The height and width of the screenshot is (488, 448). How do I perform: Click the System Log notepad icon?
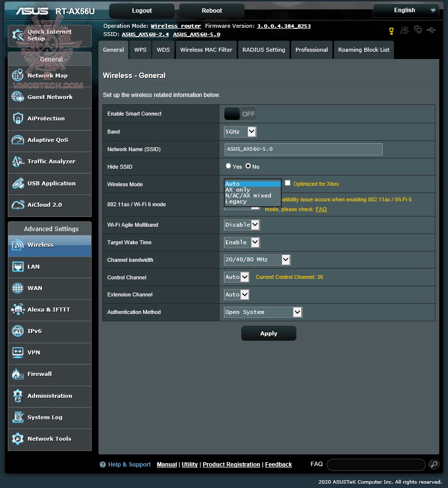point(18,417)
